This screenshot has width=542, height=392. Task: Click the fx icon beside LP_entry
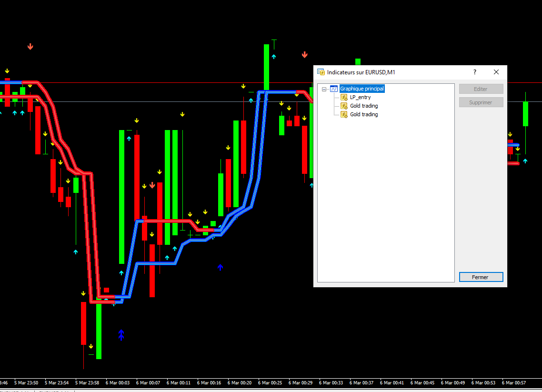coord(343,97)
